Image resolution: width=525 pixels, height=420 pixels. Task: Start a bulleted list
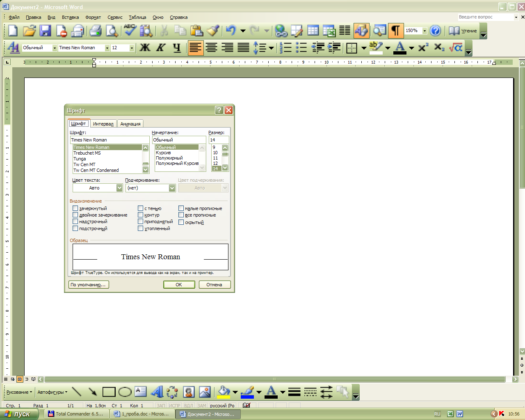click(301, 48)
